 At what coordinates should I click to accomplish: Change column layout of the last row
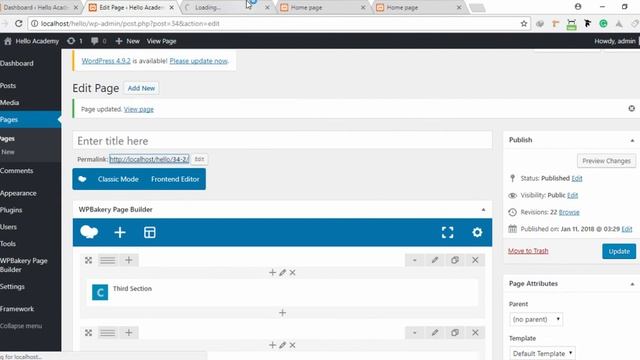coord(108,333)
